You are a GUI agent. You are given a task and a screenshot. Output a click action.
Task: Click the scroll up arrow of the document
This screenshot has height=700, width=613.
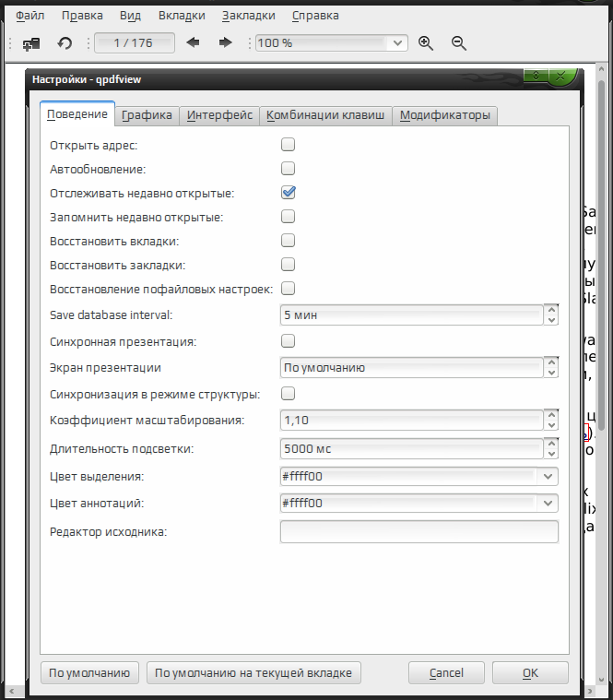(601, 69)
